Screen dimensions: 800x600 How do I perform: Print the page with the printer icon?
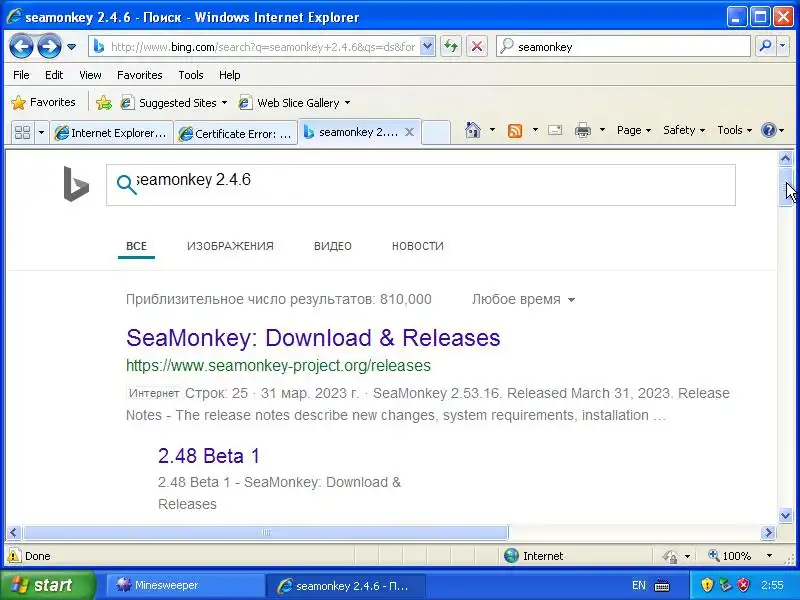coord(583,130)
